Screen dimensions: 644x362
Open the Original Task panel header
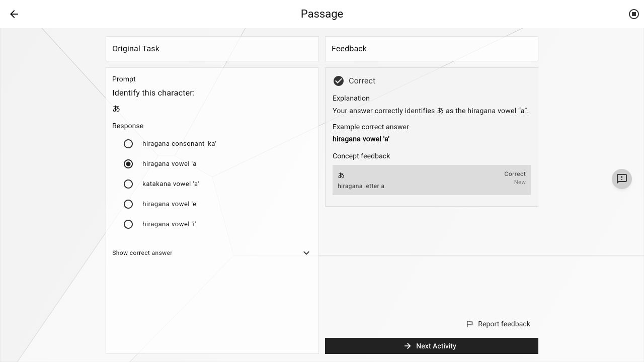click(212, 49)
